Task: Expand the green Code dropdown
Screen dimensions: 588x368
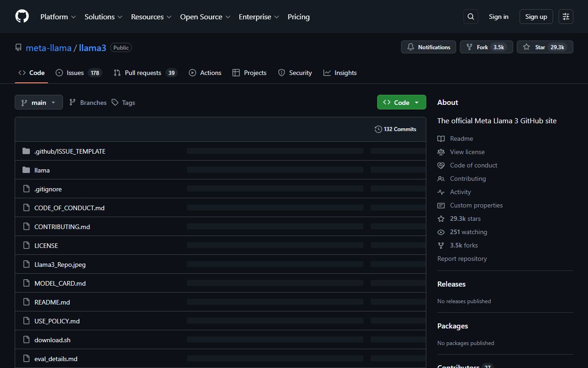Action: click(x=401, y=103)
